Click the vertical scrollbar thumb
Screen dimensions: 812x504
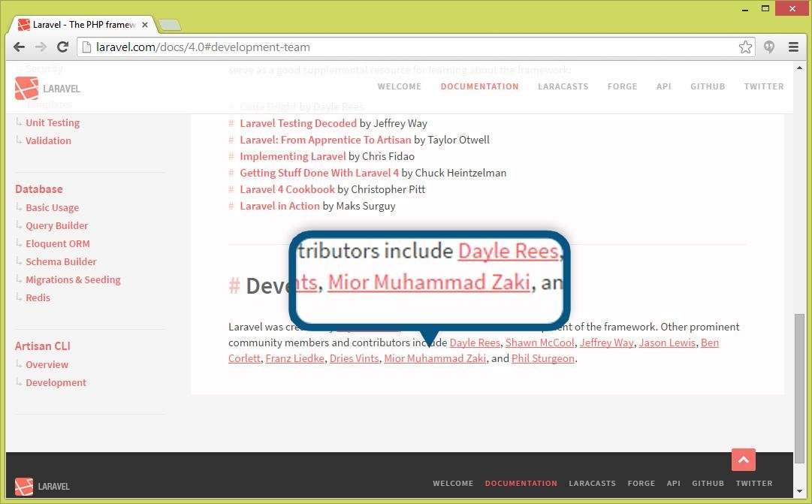tap(799, 388)
